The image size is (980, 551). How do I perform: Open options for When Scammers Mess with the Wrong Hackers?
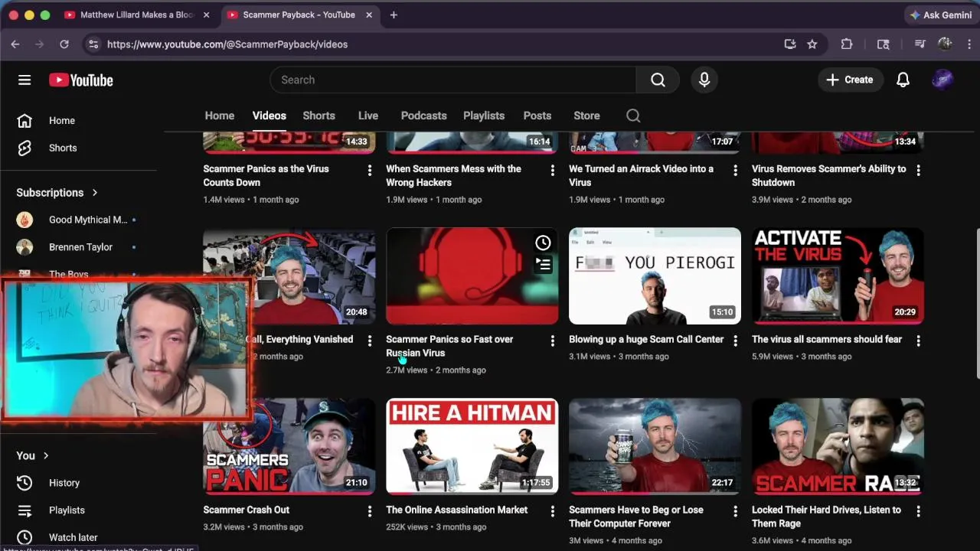(x=553, y=170)
